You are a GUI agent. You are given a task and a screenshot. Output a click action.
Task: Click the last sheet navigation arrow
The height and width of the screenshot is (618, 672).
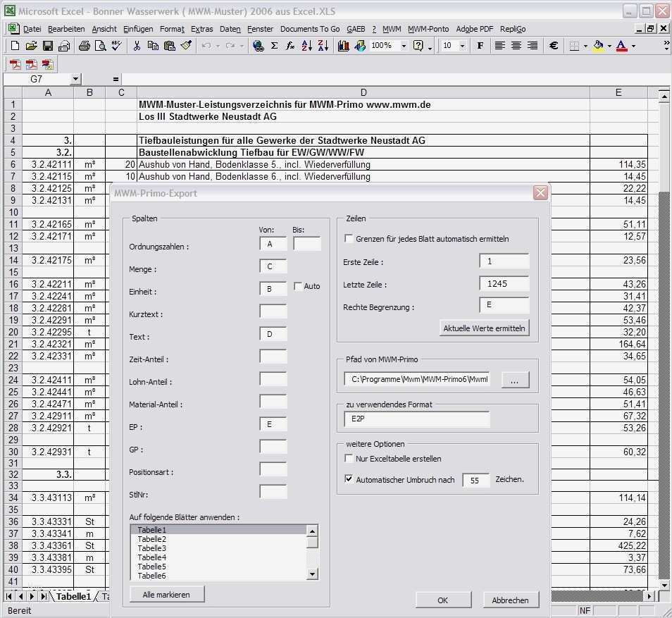click(x=43, y=596)
